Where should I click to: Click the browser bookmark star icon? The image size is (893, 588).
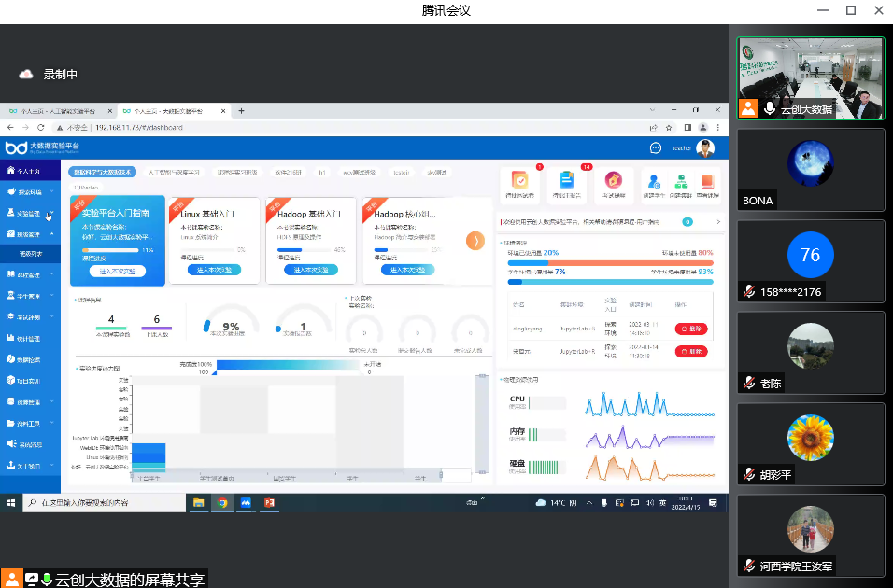click(x=670, y=127)
